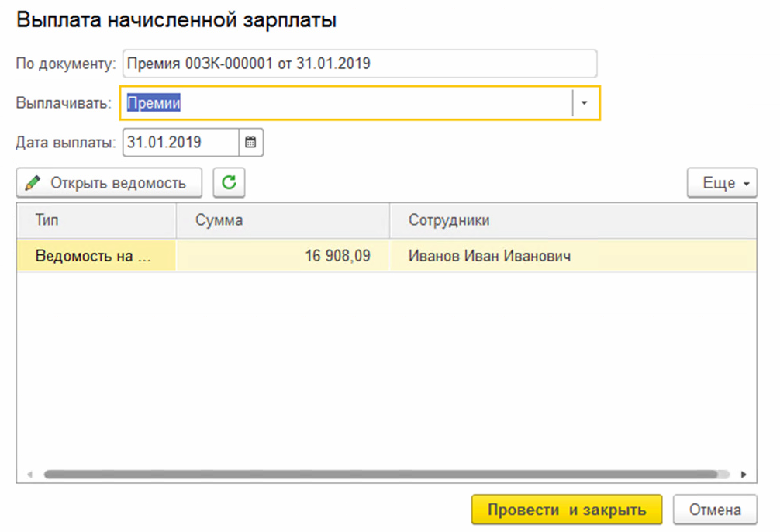
Task: Click the right arrow of horizontal scrollbar
Action: click(x=743, y=474)
